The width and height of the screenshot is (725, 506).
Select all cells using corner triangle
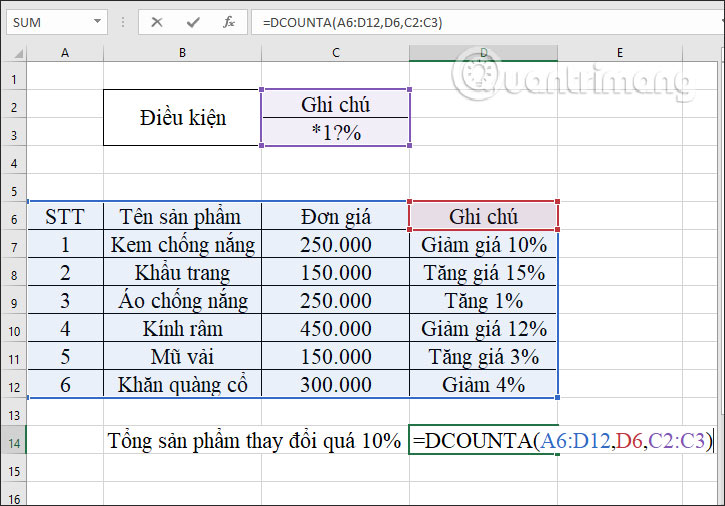[x=18, y=54]
